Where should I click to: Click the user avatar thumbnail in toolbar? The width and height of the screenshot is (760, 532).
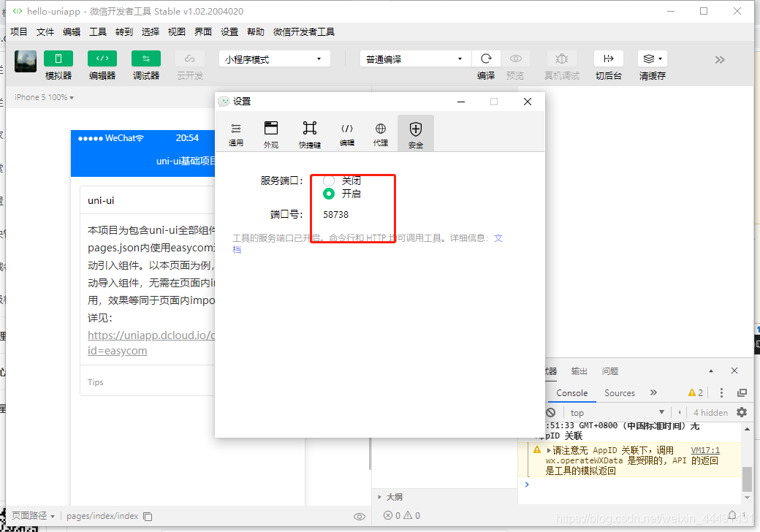(x=26, y=61)
